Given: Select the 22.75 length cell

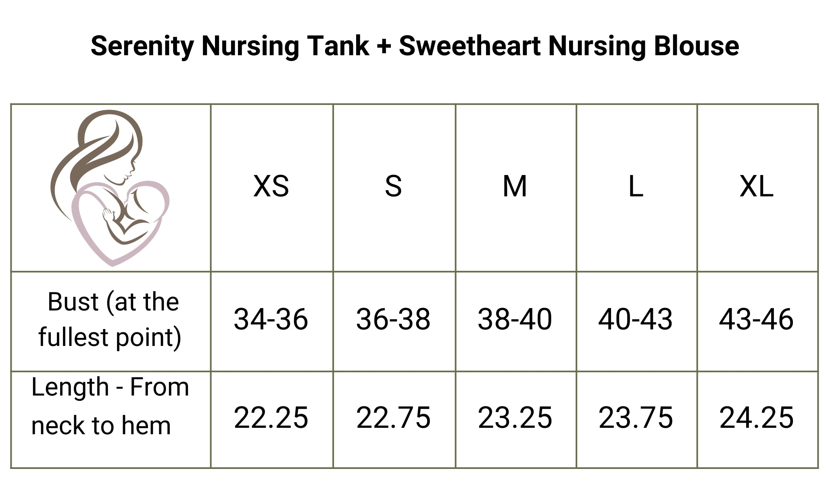Looking at the screenshot, I should point(393,418).
